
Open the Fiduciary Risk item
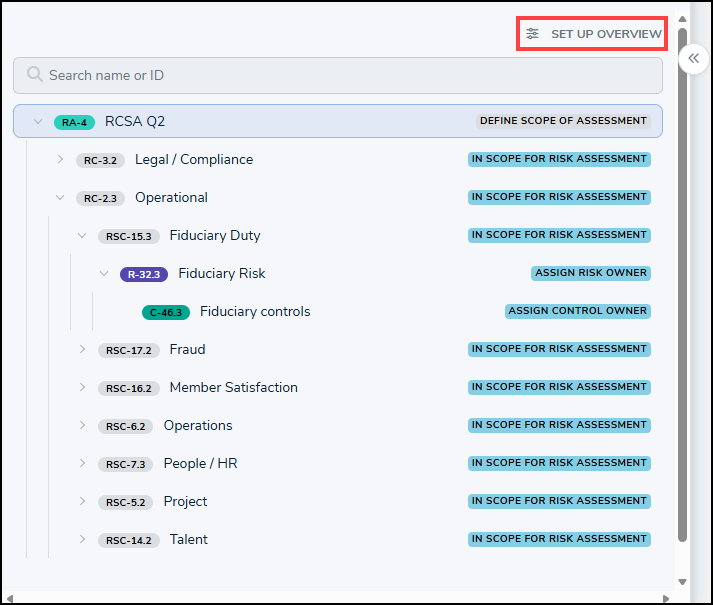click(x=222, y=273)
